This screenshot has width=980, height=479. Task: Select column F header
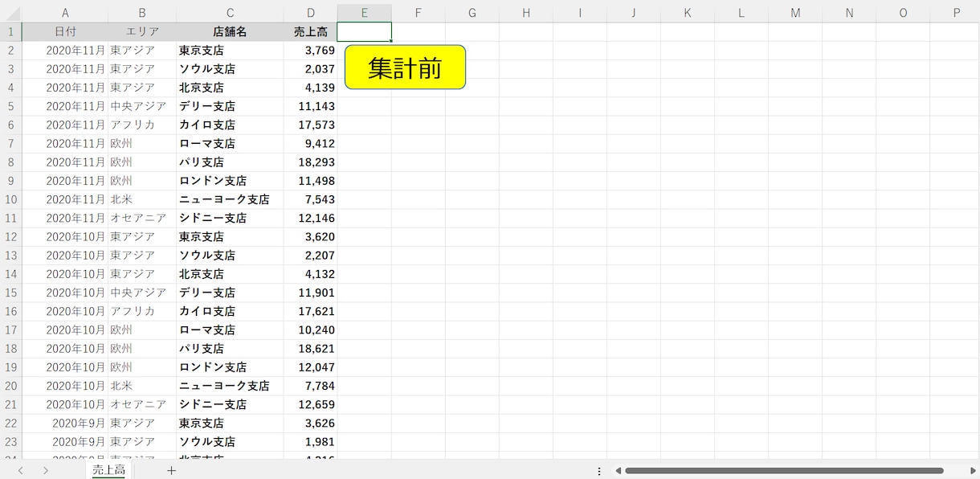coord(419,13)
